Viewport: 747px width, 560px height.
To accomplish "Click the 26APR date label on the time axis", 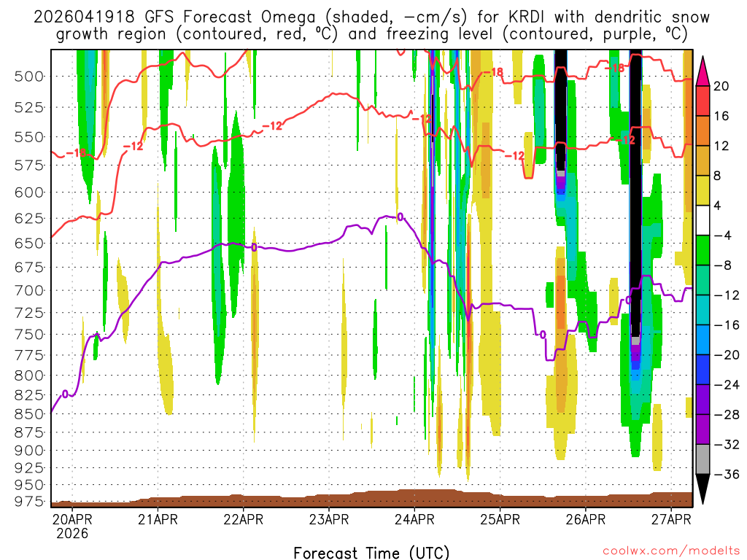I will tap(586, 519).
